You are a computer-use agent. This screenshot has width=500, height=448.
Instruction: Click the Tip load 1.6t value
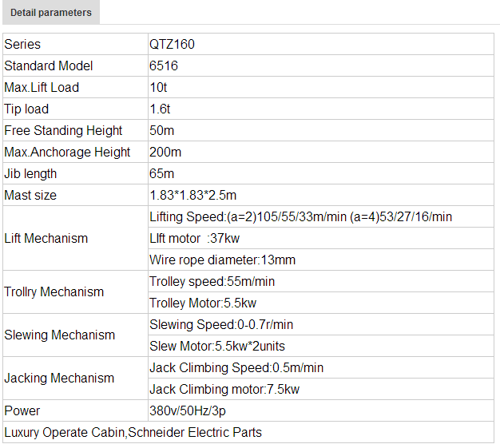pos(159,109)
